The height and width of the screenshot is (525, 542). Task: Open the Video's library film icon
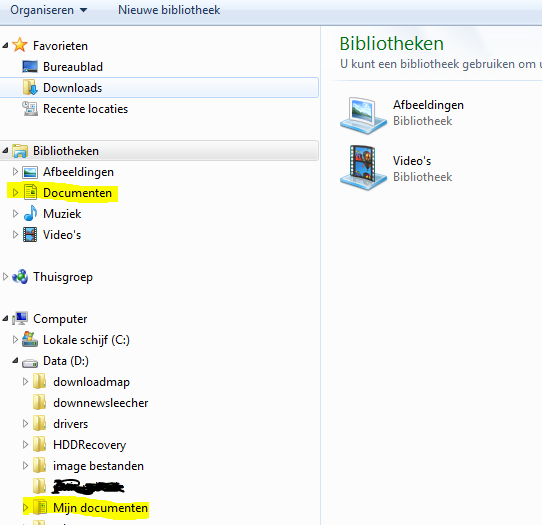(363, 168)
